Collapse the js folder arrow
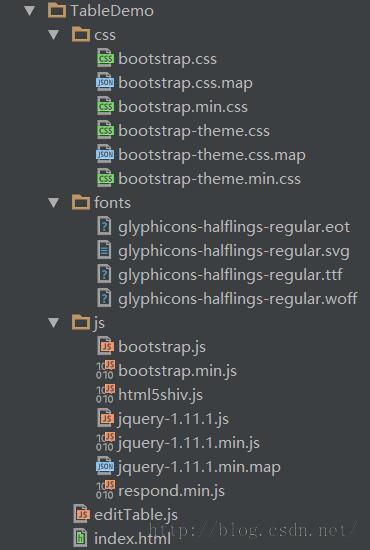 tap(54, 322)
